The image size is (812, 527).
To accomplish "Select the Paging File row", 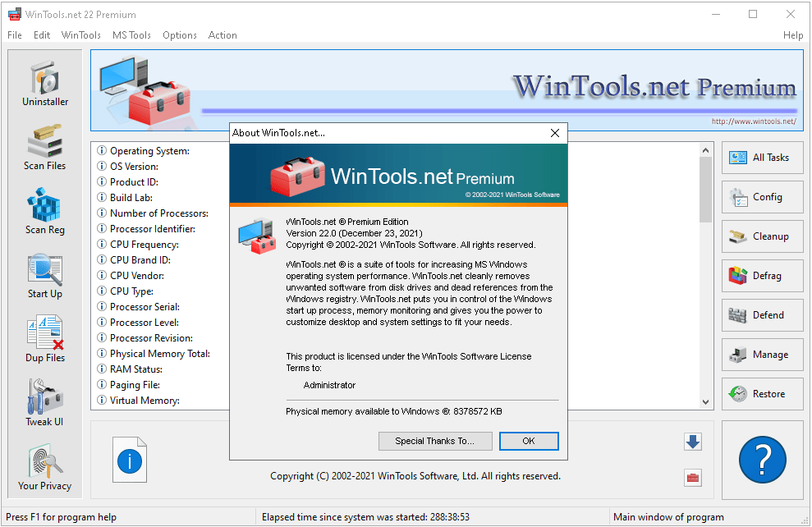I will pos(128,385).
